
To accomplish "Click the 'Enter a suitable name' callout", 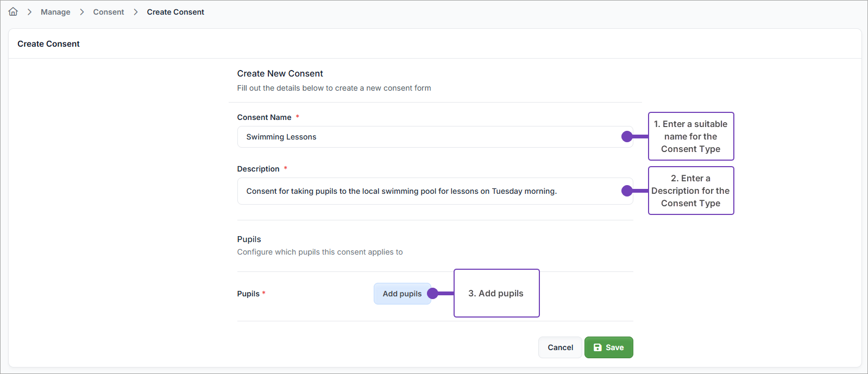I will [x=690, y=136].
